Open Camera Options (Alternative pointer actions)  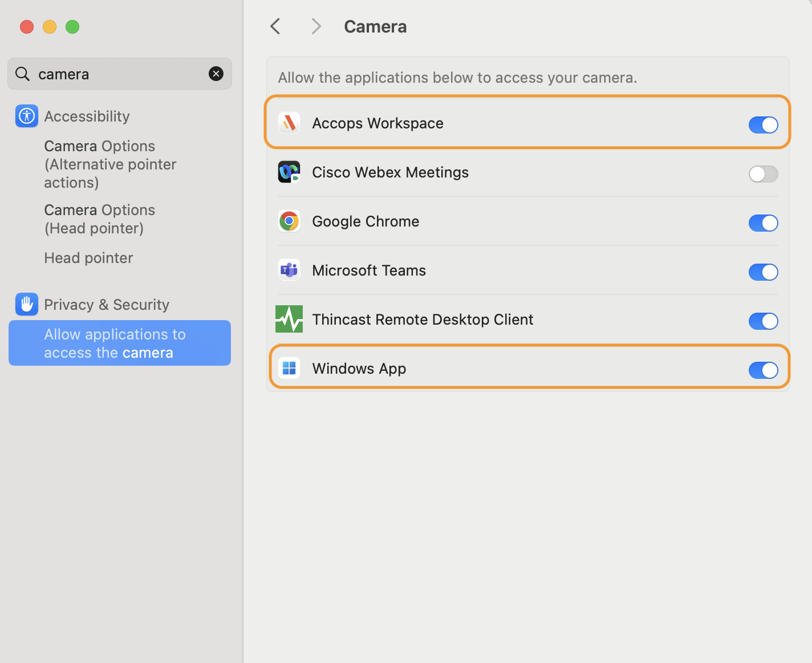[x=110, y=164]
